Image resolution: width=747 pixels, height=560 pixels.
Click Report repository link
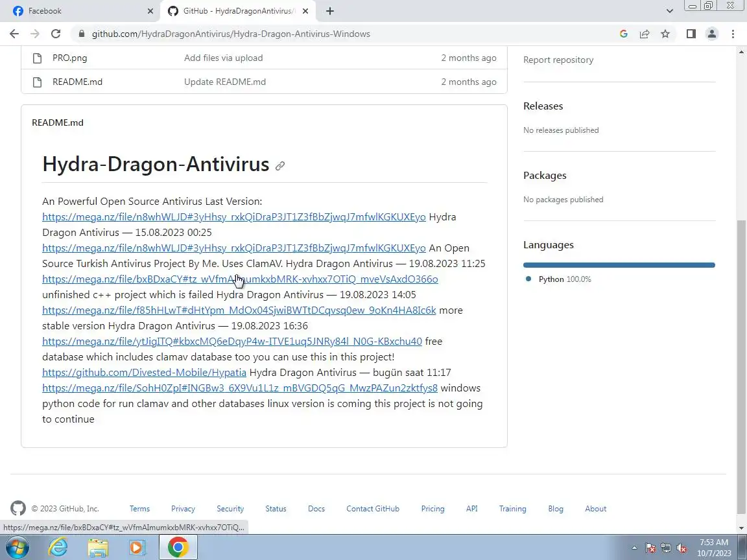point(558,60)
